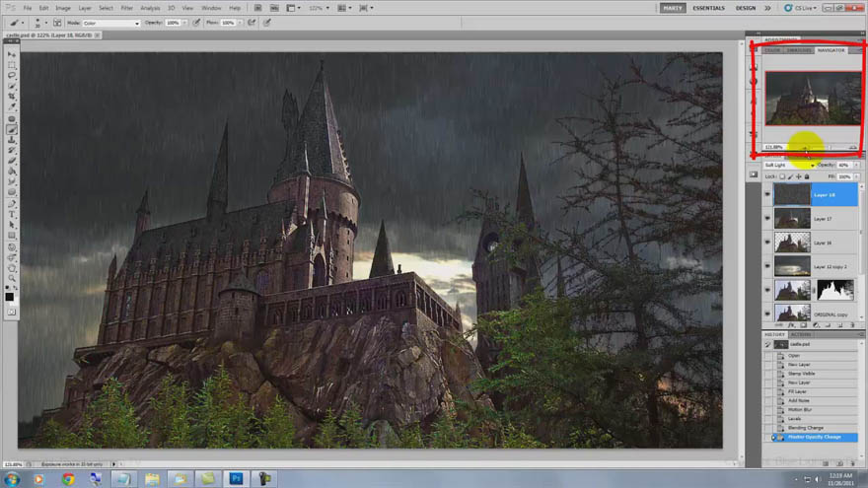Viewport: 868px width, 488px height.
Task: Select the Lasso tool
Action: (x=12, y=75)
